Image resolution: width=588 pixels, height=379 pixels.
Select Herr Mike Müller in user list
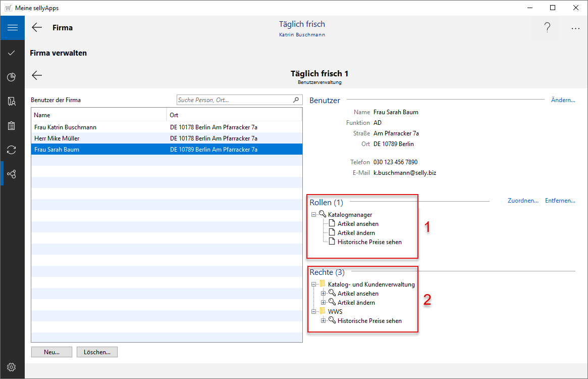(57, 138)
